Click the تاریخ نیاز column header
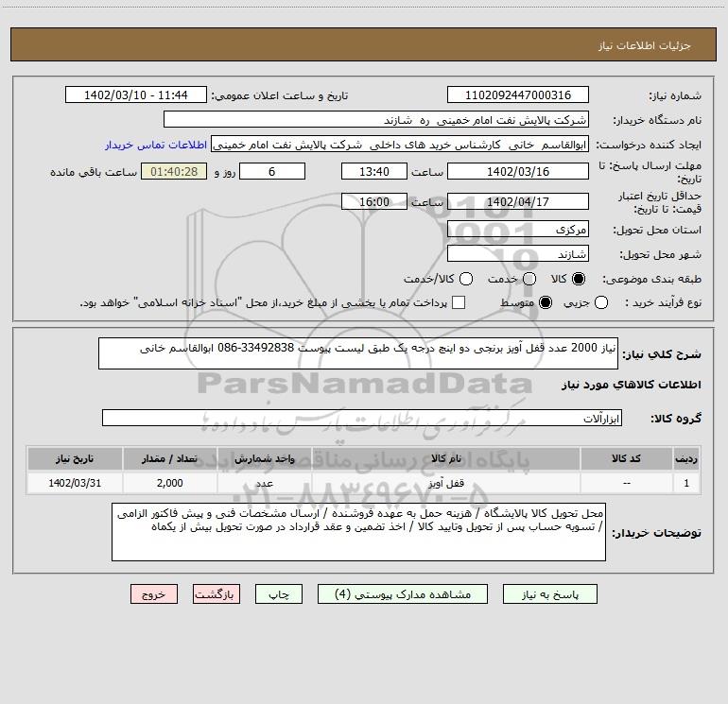Screen dimensions: 728x704 [x=75, y=459]
